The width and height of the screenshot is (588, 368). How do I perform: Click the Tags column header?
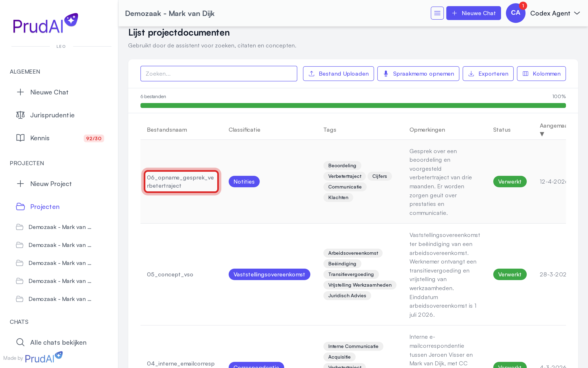(x=330, y=130)
